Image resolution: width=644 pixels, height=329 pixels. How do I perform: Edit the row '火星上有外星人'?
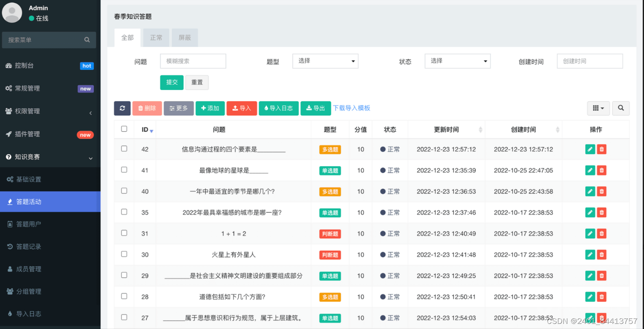(590, 255)
